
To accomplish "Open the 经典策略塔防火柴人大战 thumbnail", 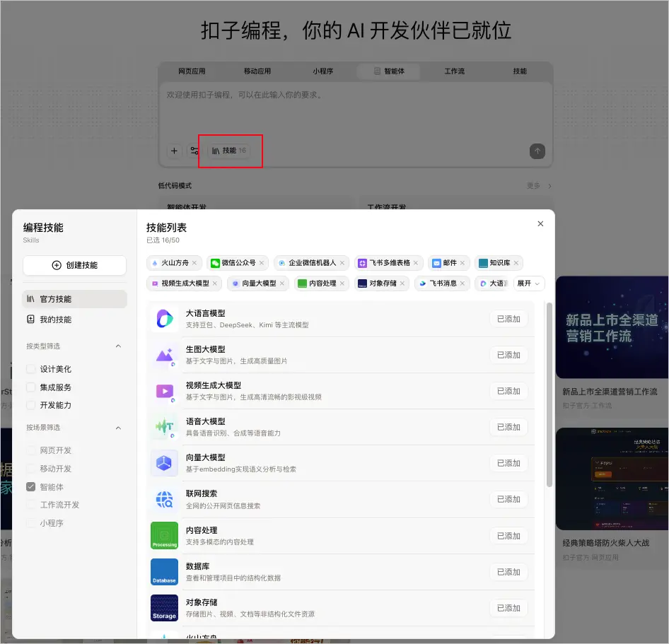I will pos(612,479).
